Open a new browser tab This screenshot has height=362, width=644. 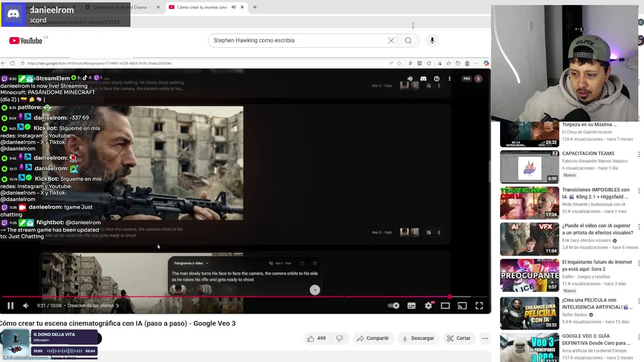point(255,7)
